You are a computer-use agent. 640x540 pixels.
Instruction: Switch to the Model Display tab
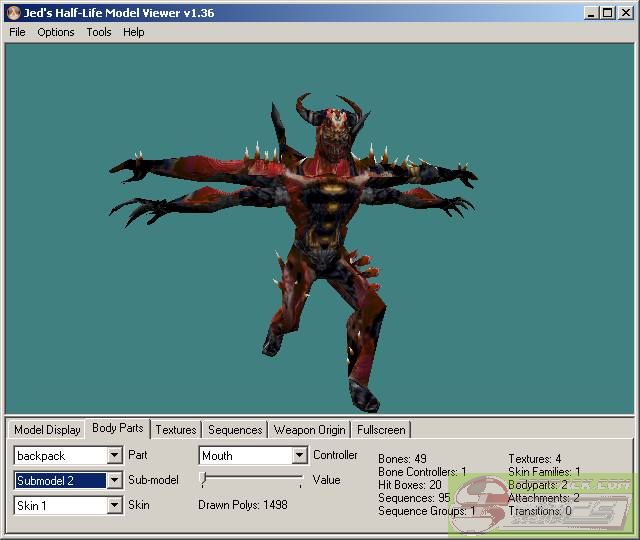coord(47,430)
